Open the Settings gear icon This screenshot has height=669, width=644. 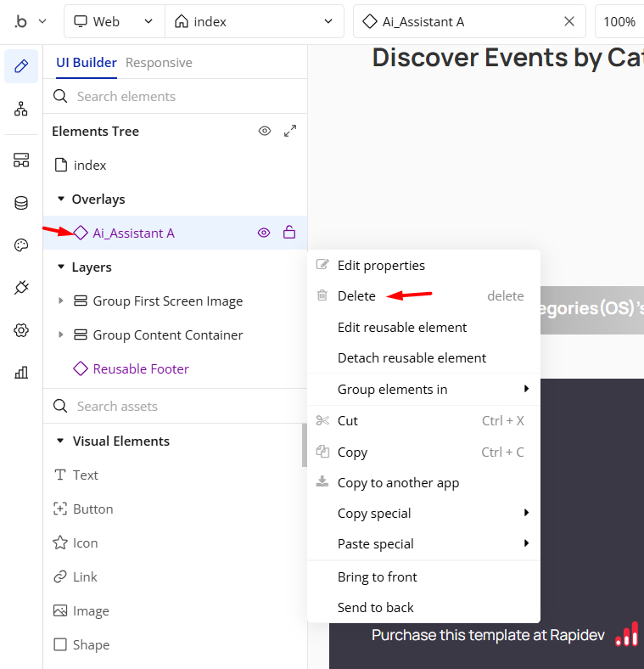[x=21, y=330]
